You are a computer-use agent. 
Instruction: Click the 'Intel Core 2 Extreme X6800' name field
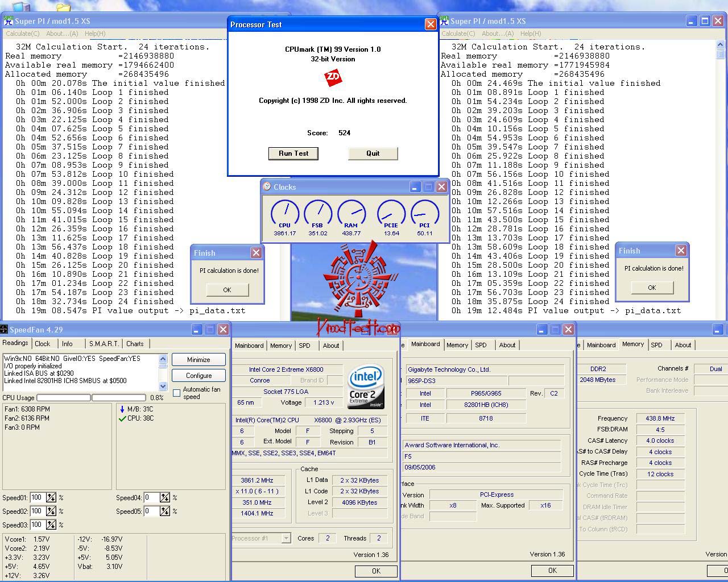[x=287, y=369]
